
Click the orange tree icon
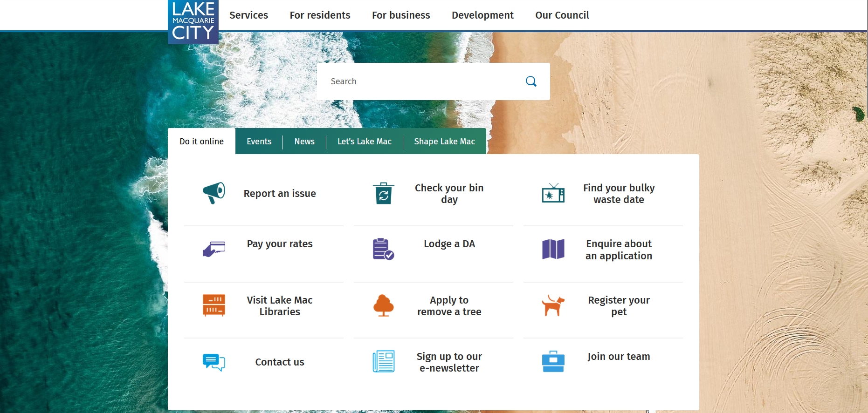pos(384,305)
